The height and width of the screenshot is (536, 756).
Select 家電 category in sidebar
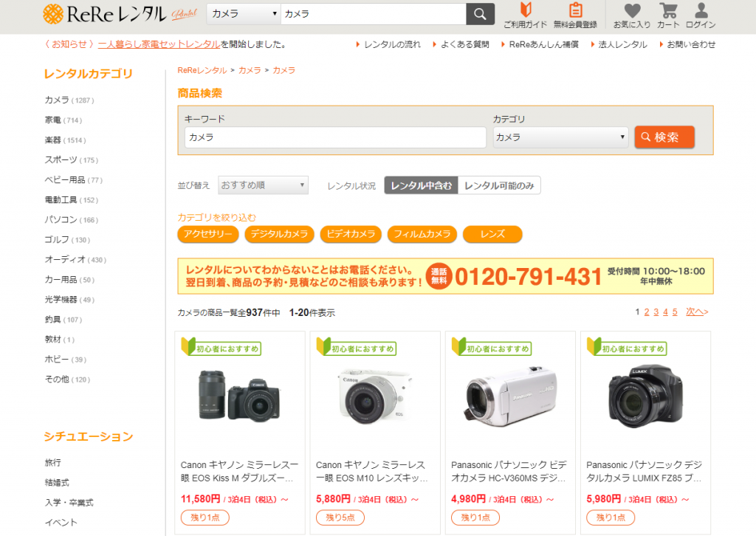coord(63,120)
